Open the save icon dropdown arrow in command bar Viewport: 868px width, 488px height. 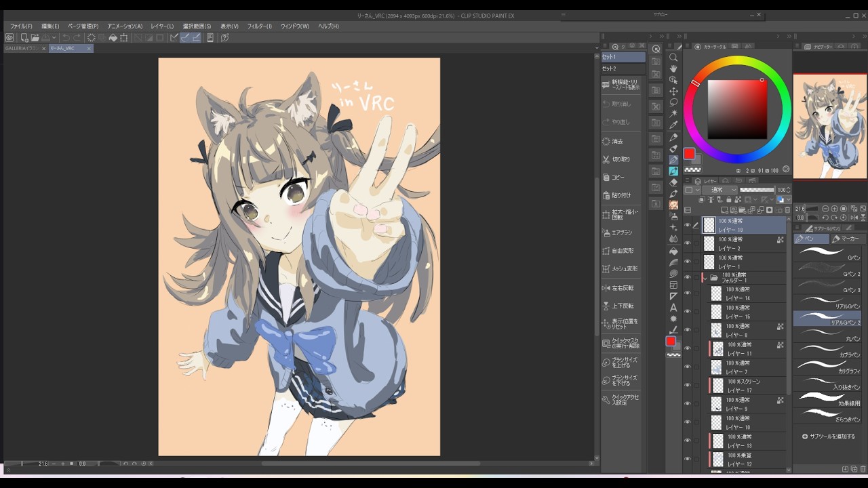(x=54, y=38)
